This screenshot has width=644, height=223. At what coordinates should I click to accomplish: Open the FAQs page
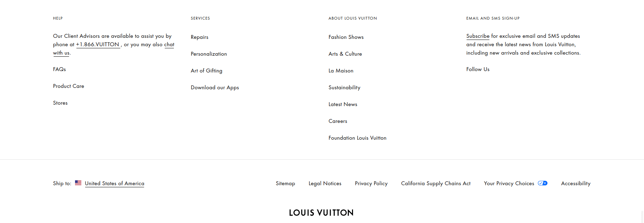click(59, 69)
